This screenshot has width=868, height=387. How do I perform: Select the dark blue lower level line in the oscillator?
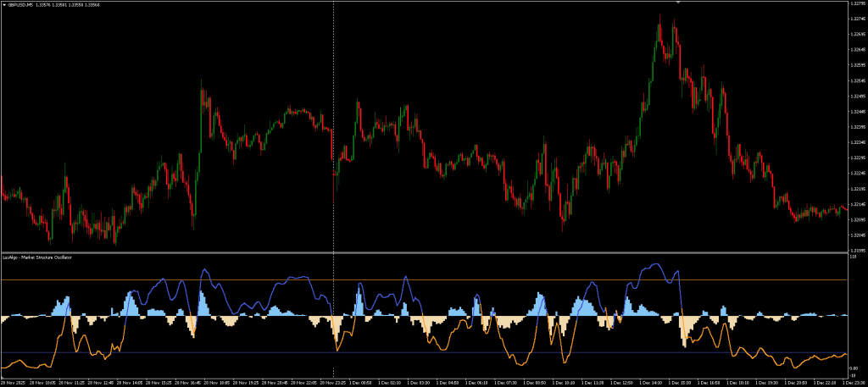pyautogui.click(x=424, y=353)
